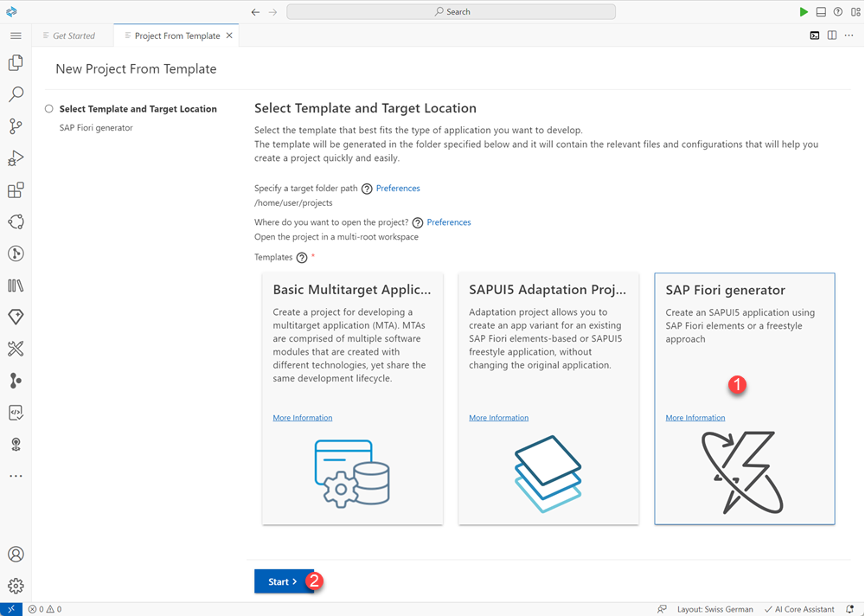Open the terminal icon in editor toolbar
Screen dimensions: 865x616
pyautogui.click(x=815, y=35)
